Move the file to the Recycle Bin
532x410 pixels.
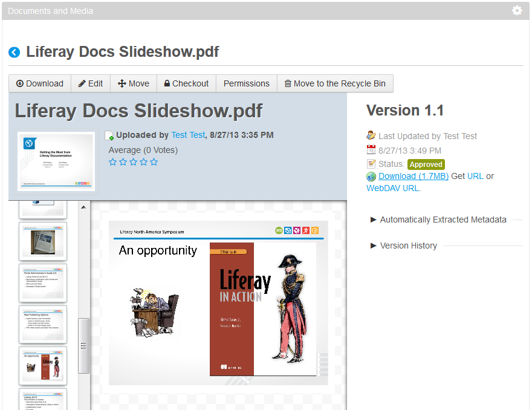pos(335,83)
